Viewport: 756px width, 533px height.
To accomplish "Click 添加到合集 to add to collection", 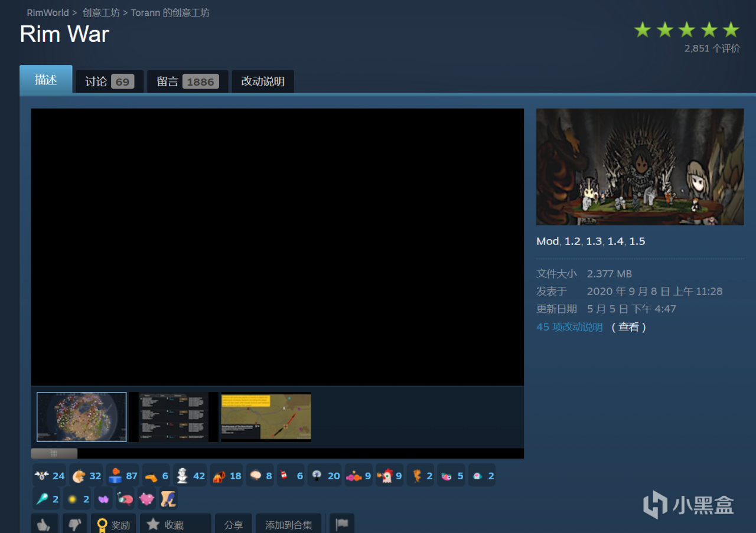I will tap(289, 524).
